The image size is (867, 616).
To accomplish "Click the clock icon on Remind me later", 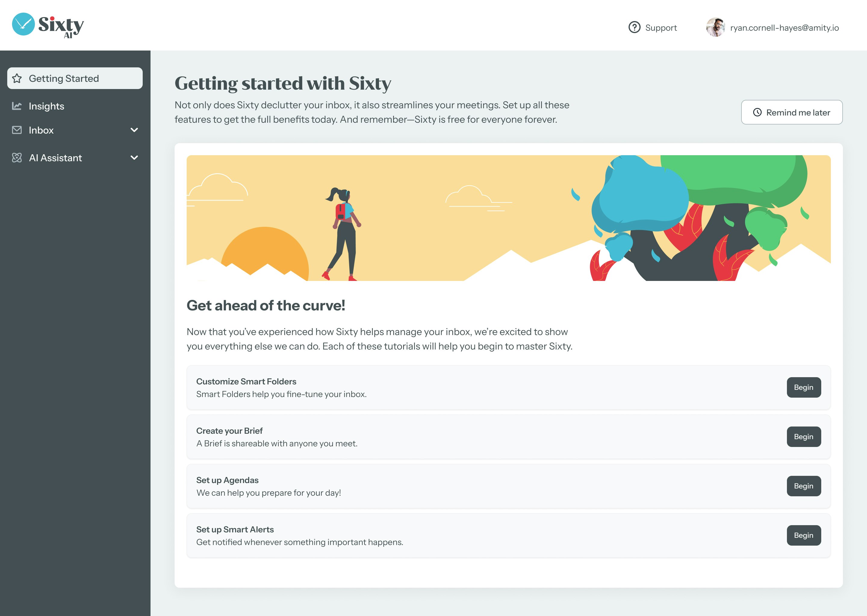I will click(757, 112).
